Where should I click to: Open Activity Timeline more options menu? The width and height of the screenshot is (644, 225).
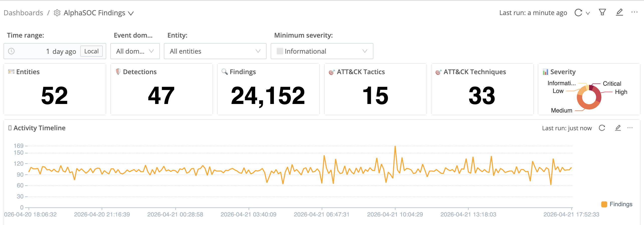pos(630,128)
